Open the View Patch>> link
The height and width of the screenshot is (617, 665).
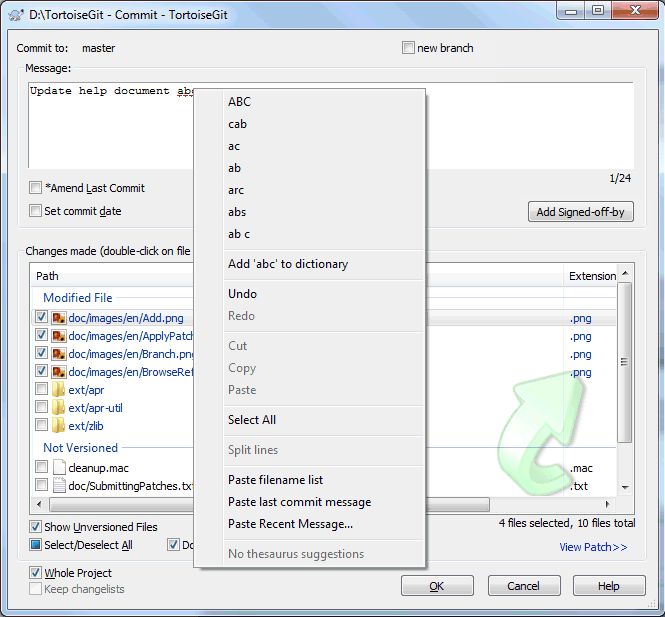pos(593,547)
